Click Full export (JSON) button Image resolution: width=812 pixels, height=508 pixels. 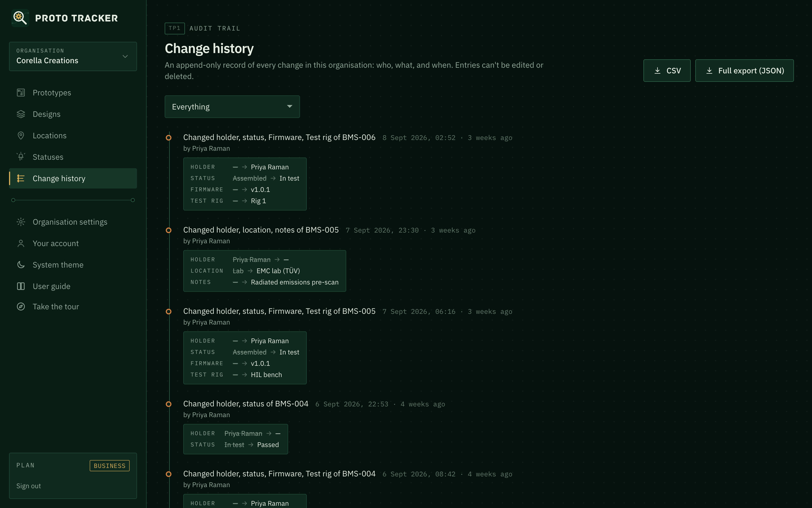[744, 71]
